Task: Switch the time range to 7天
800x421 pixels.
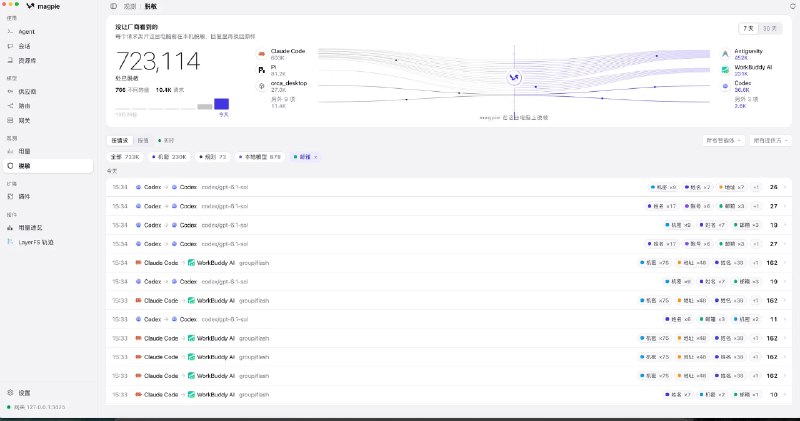Action: [748, 29]
